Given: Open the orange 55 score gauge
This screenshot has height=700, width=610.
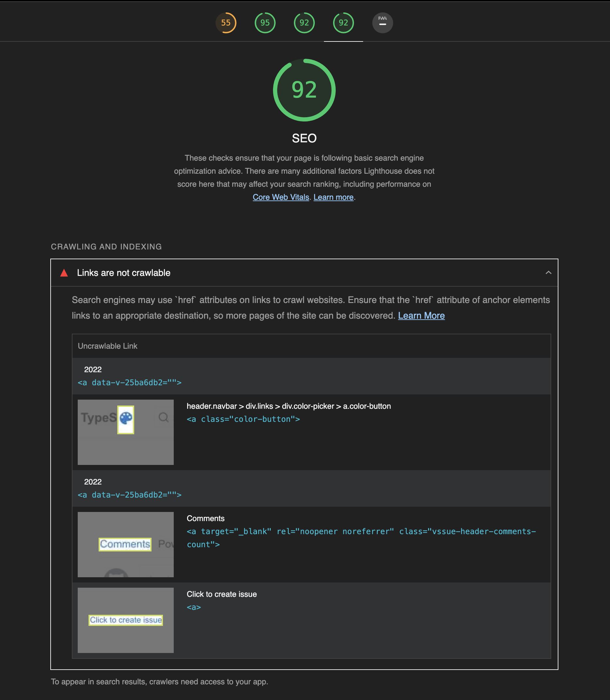Looking at the screenshot, I should (226, 23).
